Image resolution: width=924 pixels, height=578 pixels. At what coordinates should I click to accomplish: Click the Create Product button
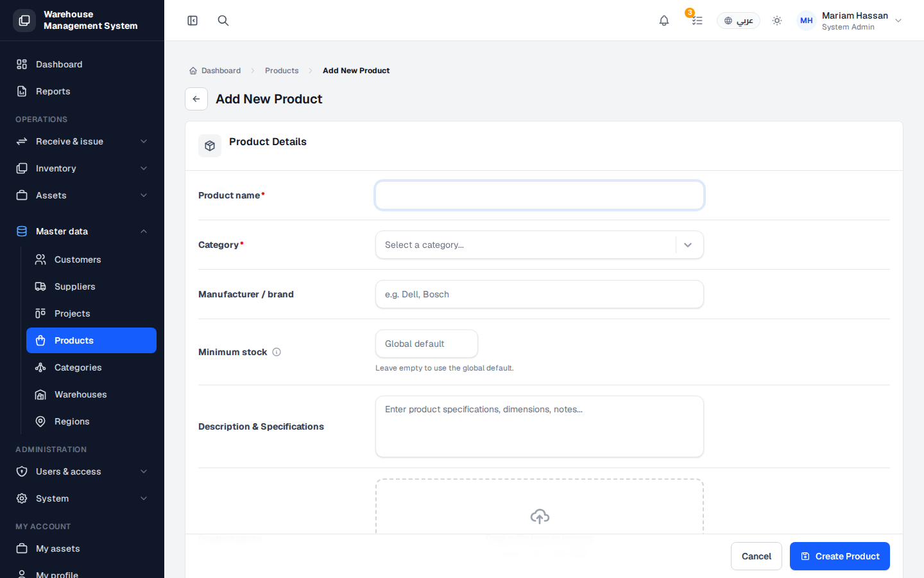840,556
